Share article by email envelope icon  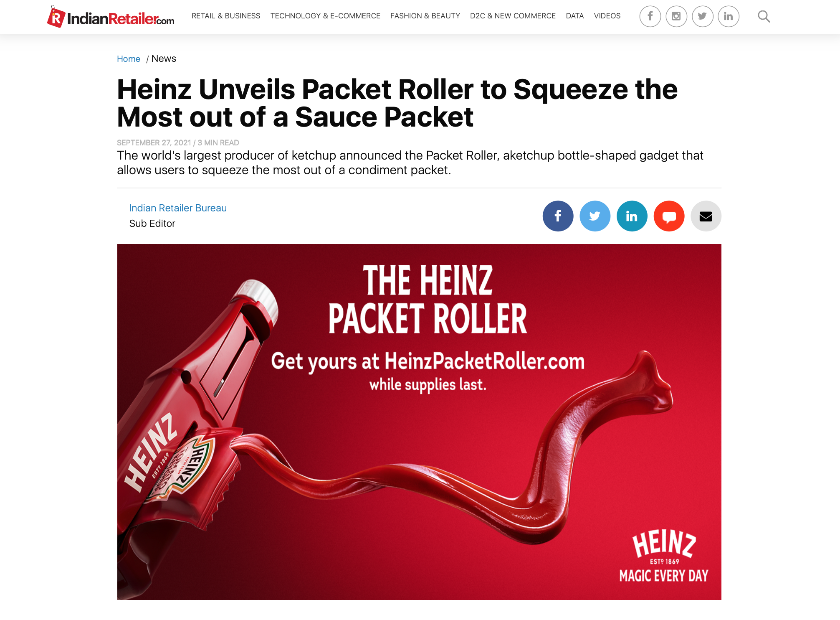[x=706, y=216]
